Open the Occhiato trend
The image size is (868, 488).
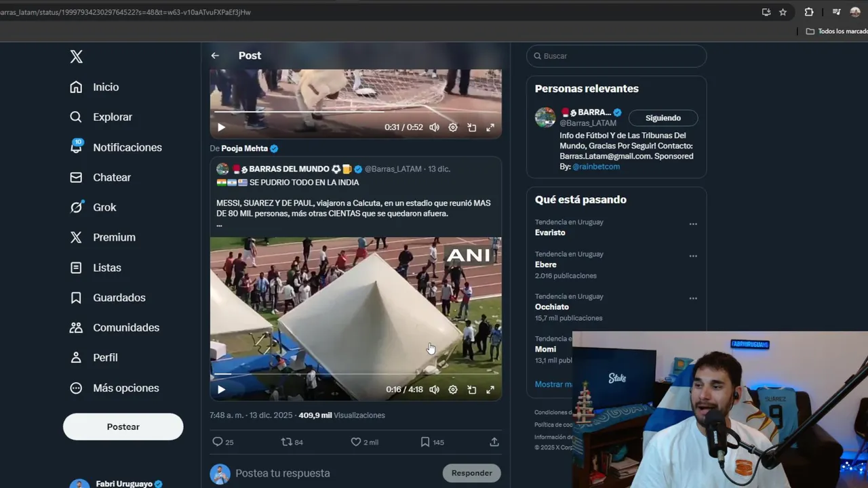552,307
